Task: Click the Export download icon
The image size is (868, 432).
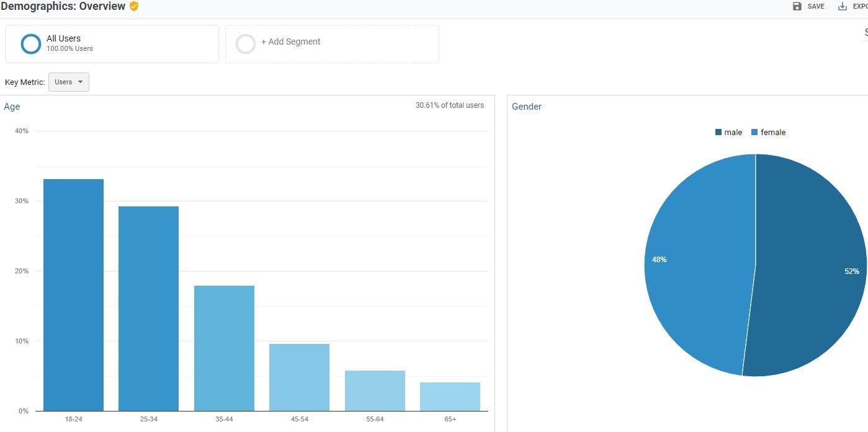Action: [x=843, y=6]
